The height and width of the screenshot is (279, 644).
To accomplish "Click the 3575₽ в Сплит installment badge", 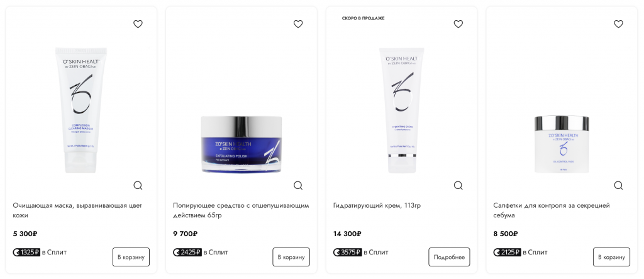I will (360, 253).
